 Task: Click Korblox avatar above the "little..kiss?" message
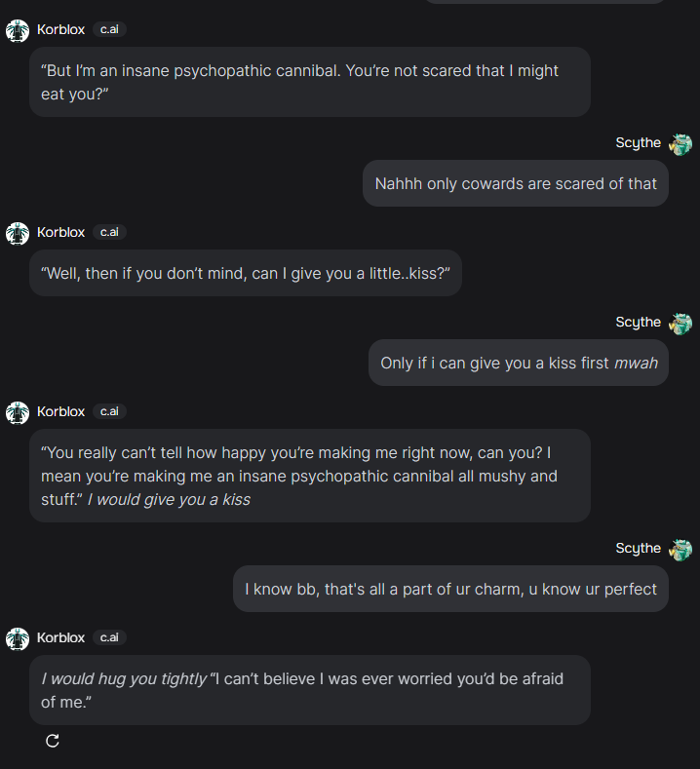click(x=18, y=233)
